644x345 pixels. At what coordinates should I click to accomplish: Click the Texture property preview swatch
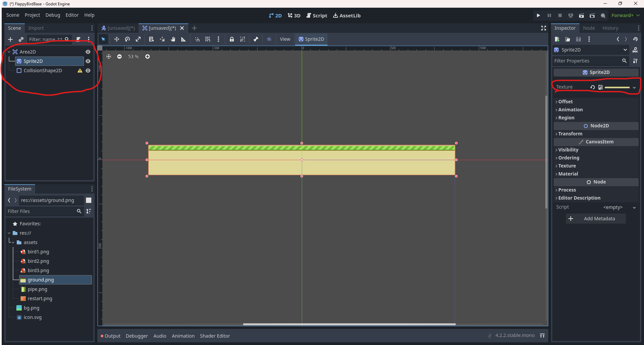coord(617,87)
